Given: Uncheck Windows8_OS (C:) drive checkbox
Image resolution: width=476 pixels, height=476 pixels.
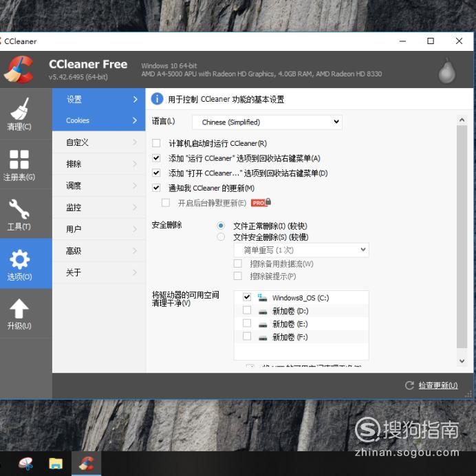Looking at the screenshot, I should [247, 297].
